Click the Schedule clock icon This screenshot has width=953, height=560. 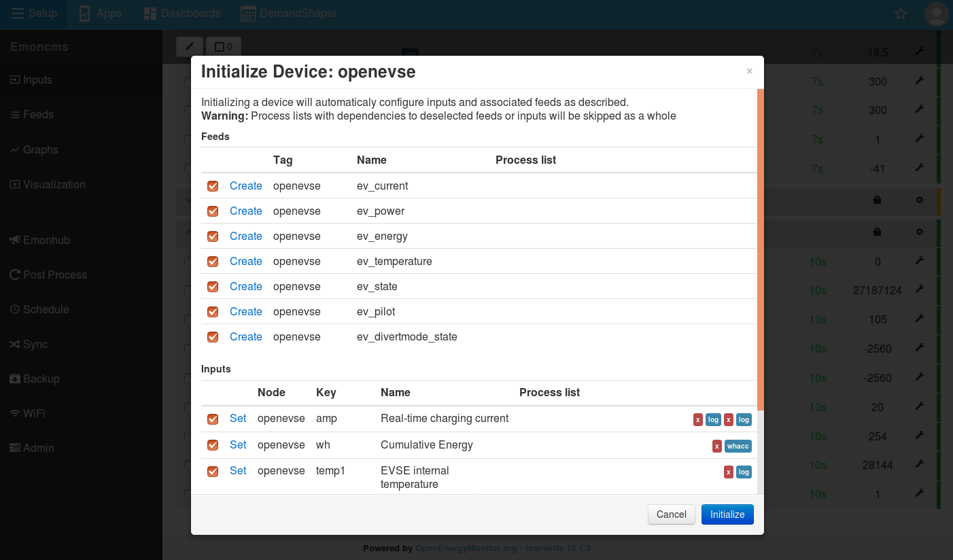pyautogui.click(x=15, y=309)
